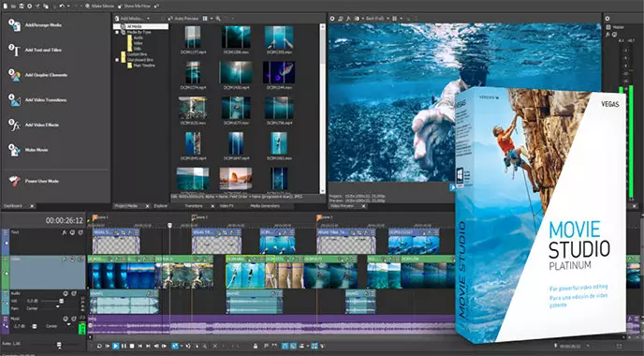Click the Rate slider handle

pos(59,345)
